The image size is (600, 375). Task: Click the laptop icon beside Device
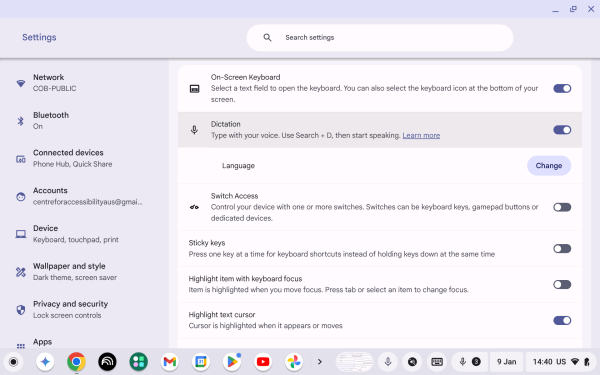(21, 234)
